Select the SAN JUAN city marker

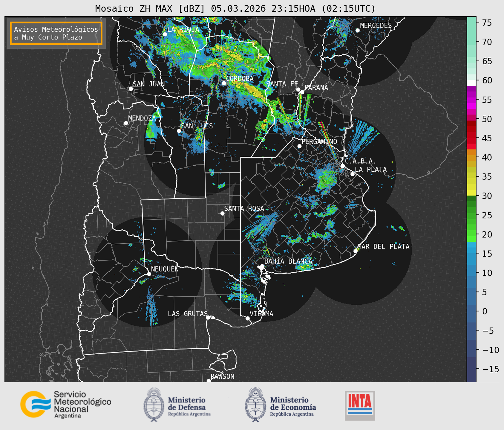[x=131, y=89]
